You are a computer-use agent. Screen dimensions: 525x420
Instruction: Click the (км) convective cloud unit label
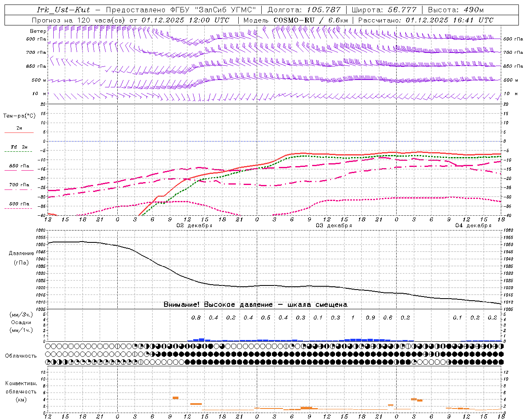[21, 399]
